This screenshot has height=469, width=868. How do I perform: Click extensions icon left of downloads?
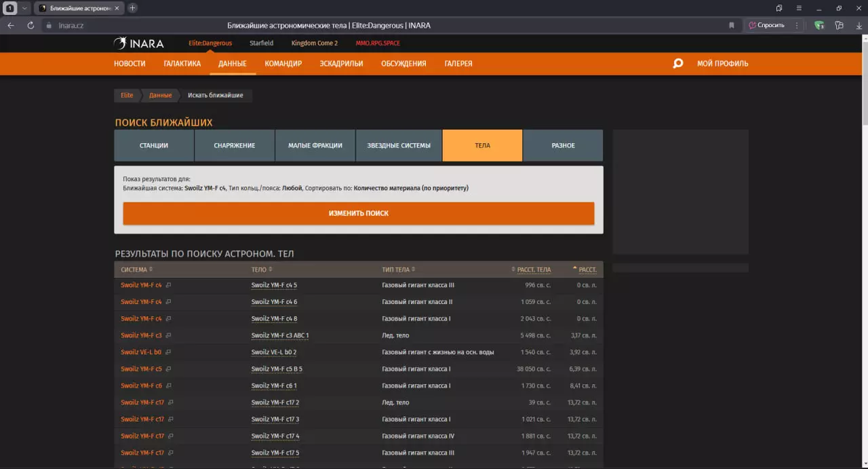pos(839,25)
